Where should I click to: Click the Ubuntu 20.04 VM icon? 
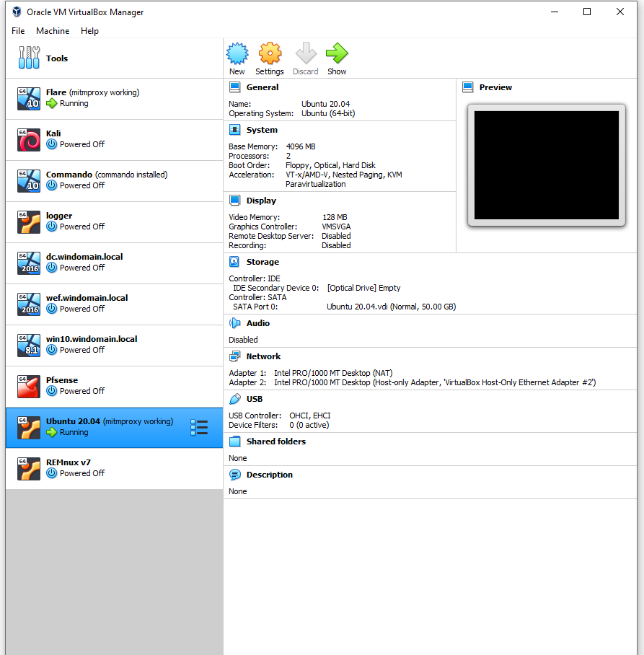(x=29, y=428)
